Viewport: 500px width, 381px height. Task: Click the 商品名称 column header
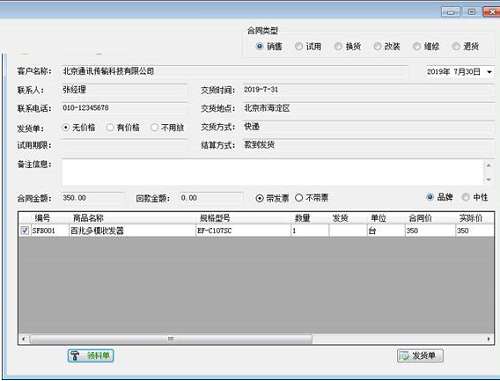click(88, 218)
